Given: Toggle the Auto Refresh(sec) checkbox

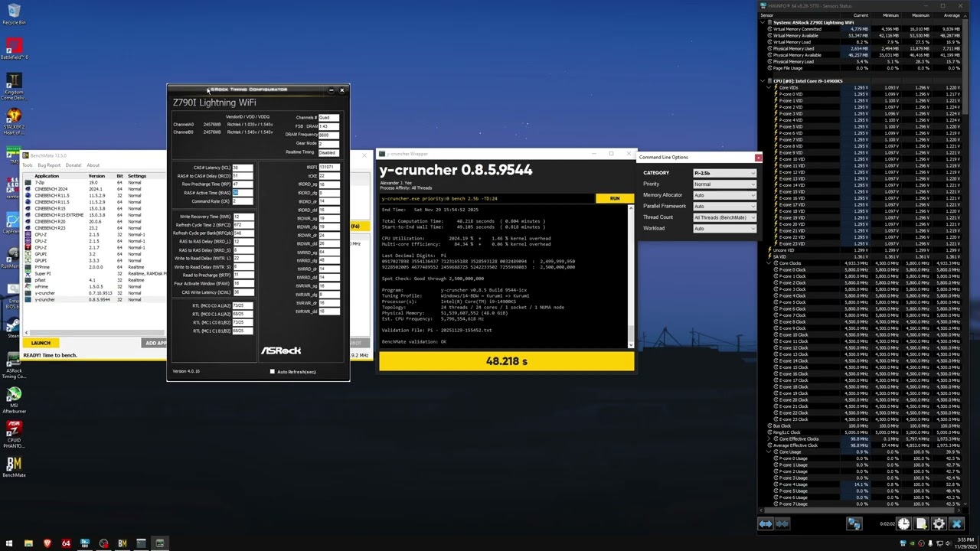Looking at the screenshot, I should (272, 372).
